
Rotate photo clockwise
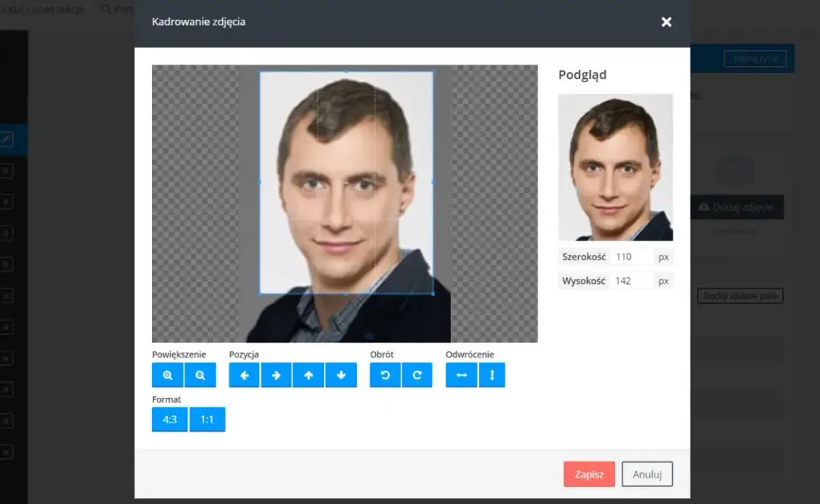pyautogui.click(x=417, y=375)
